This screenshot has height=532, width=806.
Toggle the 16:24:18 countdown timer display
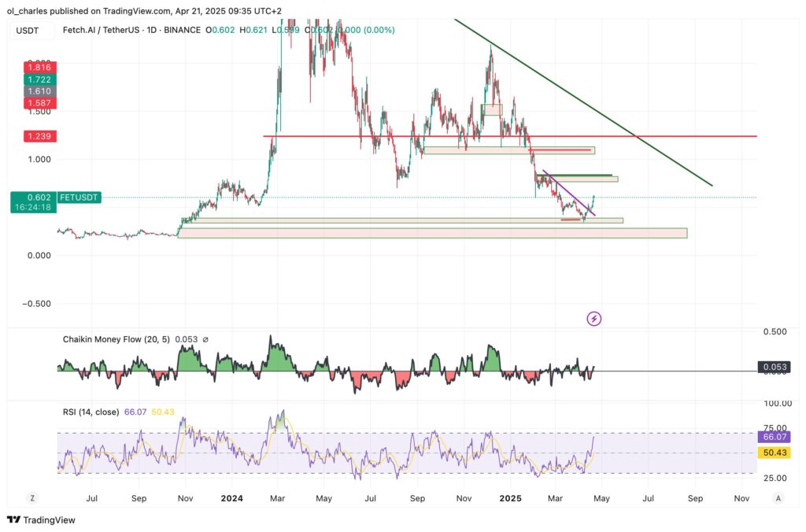coord(35,206)
